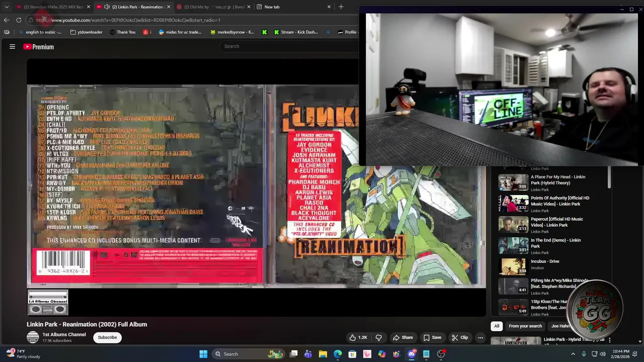Screen dimensions: 644x362
Task: Select the From your search chip
Action: (x=525, y=326)
